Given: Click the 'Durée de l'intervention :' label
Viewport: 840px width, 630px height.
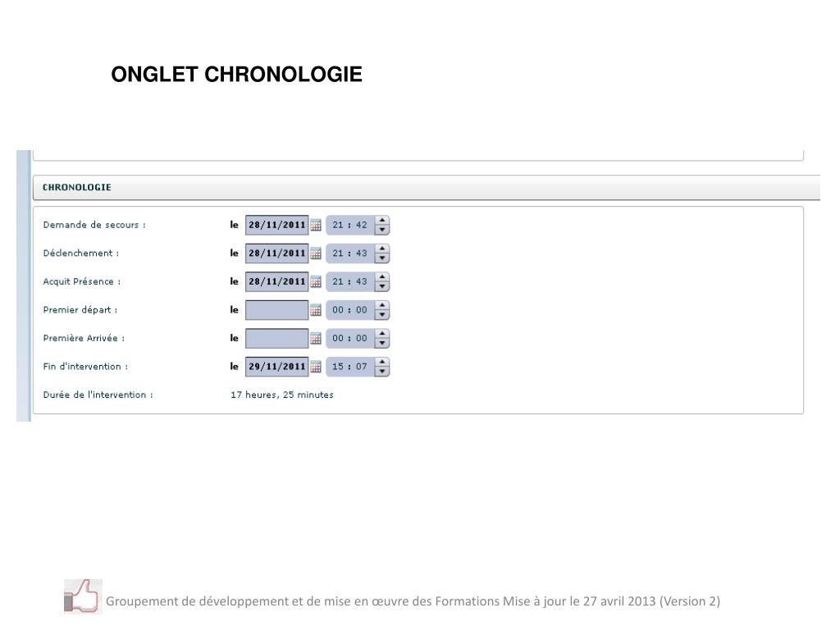Looking at the screenshot, I should (x=98, y=395).
